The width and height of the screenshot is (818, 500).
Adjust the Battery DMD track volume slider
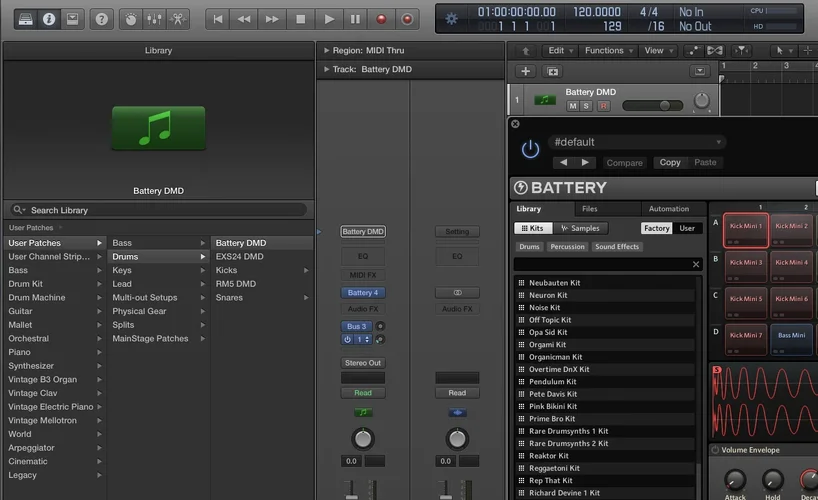pos(657,105)
